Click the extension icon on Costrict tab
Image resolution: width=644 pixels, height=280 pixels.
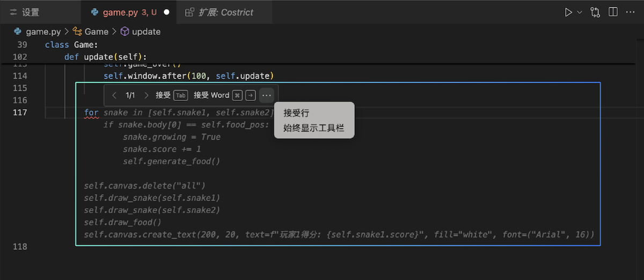pyautogui.click(x=189, y=12)
